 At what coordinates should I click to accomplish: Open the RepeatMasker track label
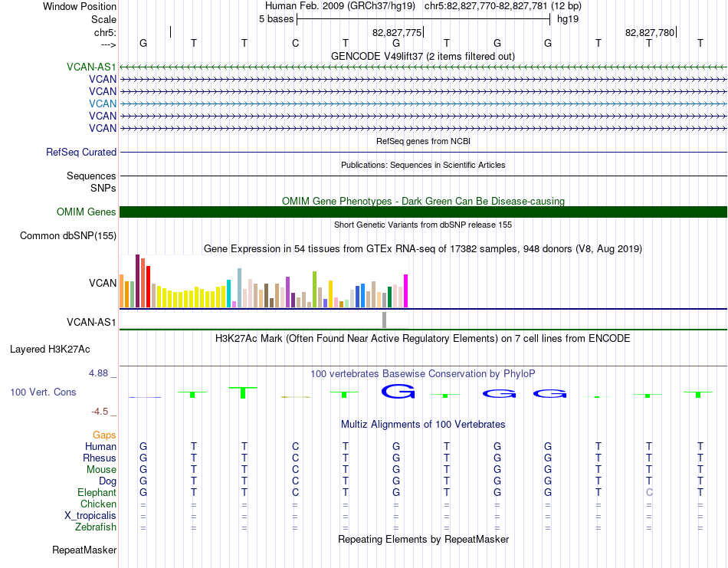pyautogui.click(x=84, y=550)
